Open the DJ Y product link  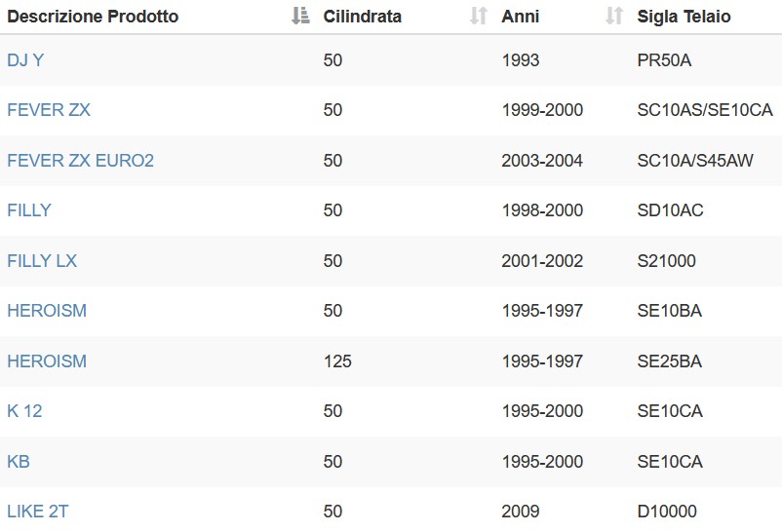(25, 60)
